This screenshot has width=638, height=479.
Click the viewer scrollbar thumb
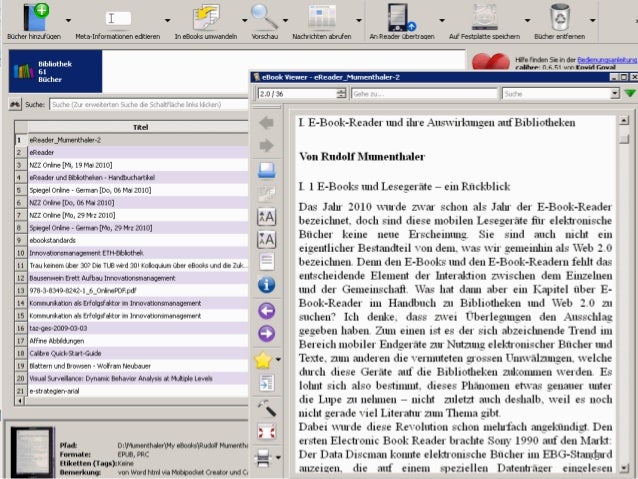[x=624, y=139]
